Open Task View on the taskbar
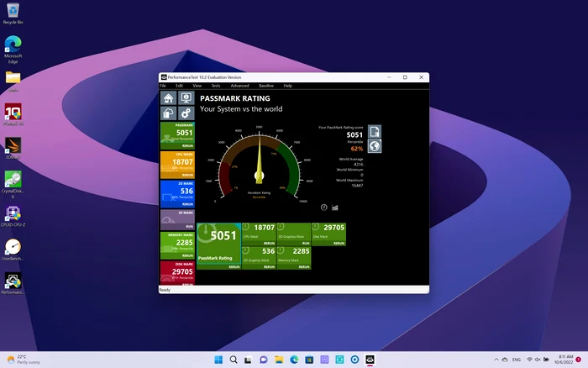This screenshot has width=588, height=368. (248, 360)
